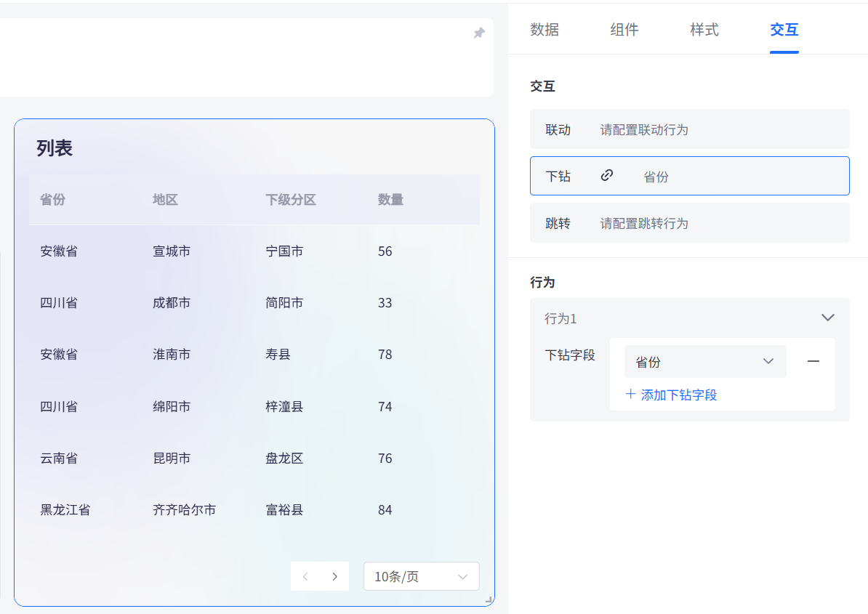
Task: Select the 下钻 interaction row
Action: click(x=689, y=176)
